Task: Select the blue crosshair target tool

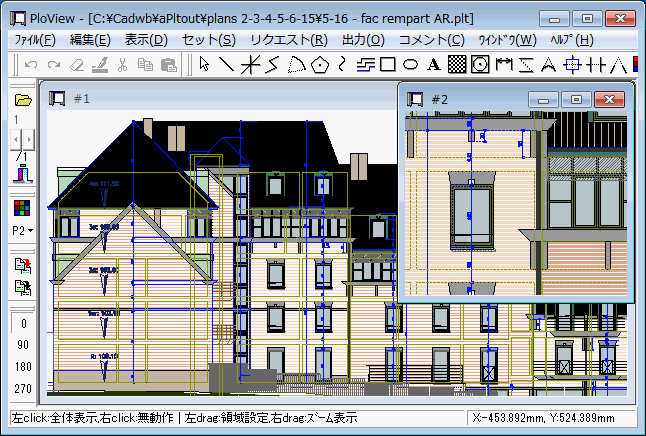Action: point(572,65)
